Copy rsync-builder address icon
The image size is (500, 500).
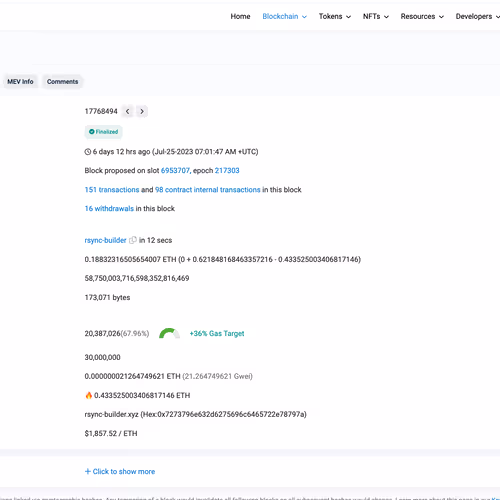(x=133, y=240)
